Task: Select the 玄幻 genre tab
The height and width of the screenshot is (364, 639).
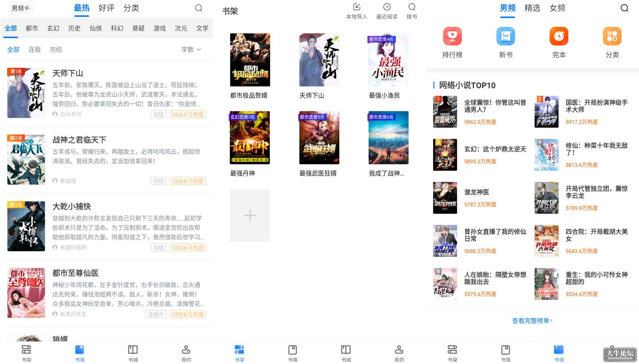Action: click(53, 28)
